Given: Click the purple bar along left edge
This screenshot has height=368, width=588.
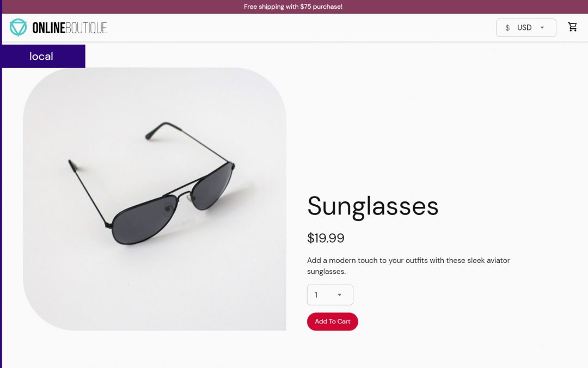Looking at the screenshot, I should (1, 218).
